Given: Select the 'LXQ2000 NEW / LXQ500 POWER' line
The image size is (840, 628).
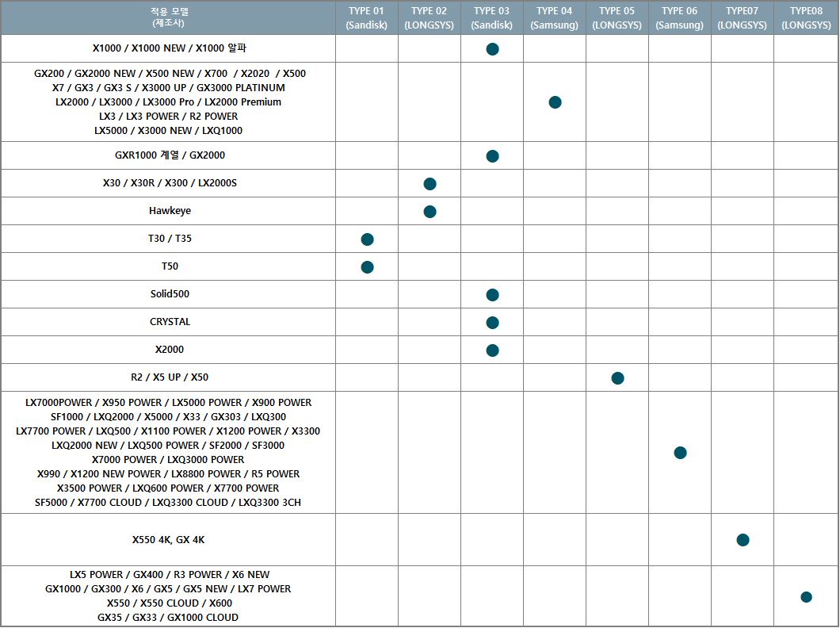Looking at the screenshot, I should (168, 446).
